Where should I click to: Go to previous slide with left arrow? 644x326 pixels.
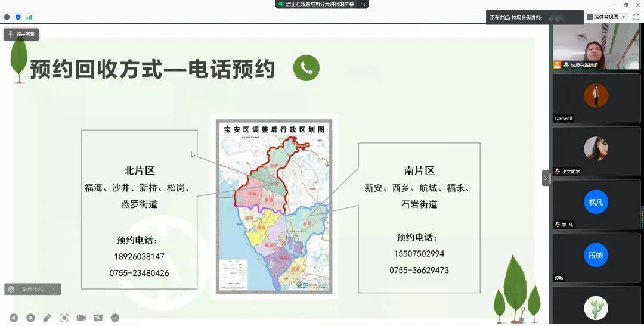click(13, 318)
